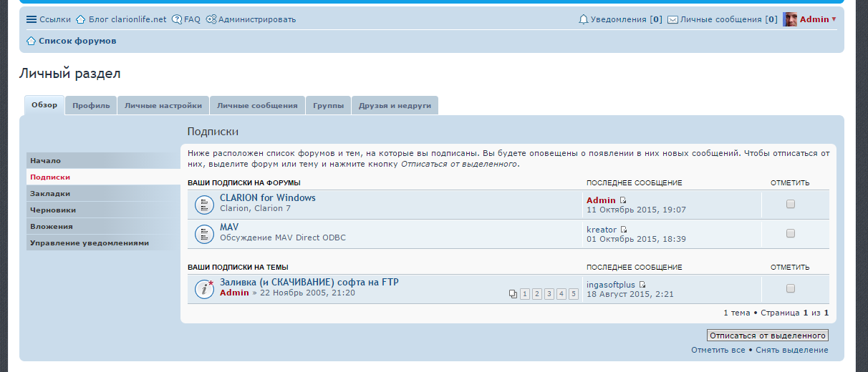This screenshot has width=868, height=372.
Task: Click the FTP topic announcement icon
Action: pyautogui.click(x=205, y=288)
